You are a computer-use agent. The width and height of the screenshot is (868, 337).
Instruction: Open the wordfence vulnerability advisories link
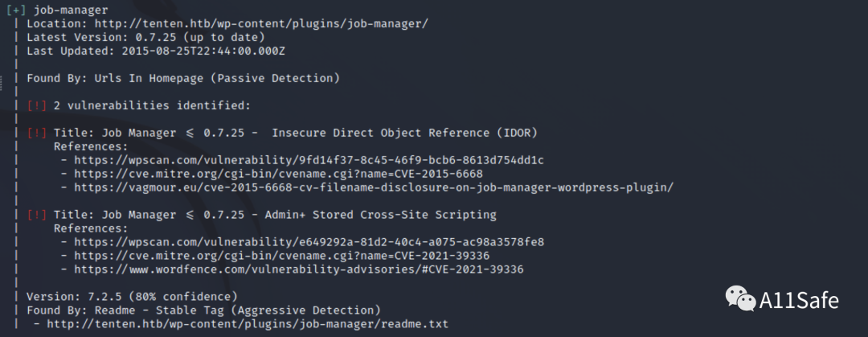299,269
